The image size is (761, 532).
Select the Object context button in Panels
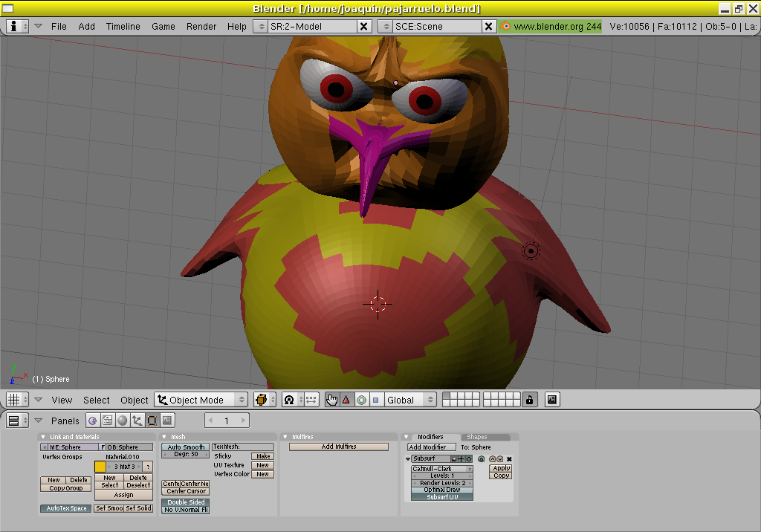click(137, 421)
